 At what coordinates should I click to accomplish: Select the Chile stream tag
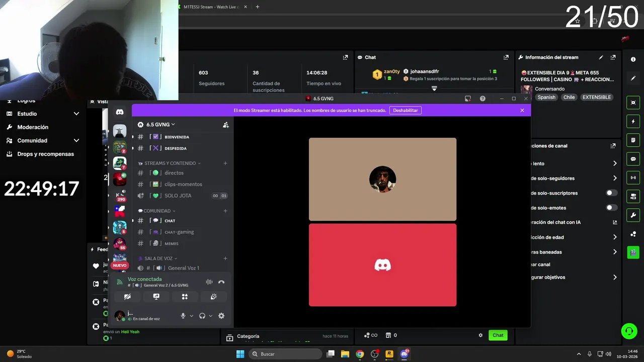569,97
